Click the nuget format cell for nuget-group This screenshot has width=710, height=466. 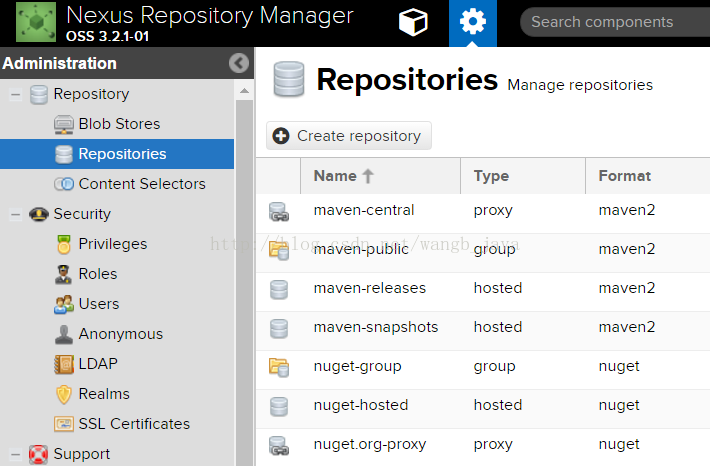click(x=619, y=366)
